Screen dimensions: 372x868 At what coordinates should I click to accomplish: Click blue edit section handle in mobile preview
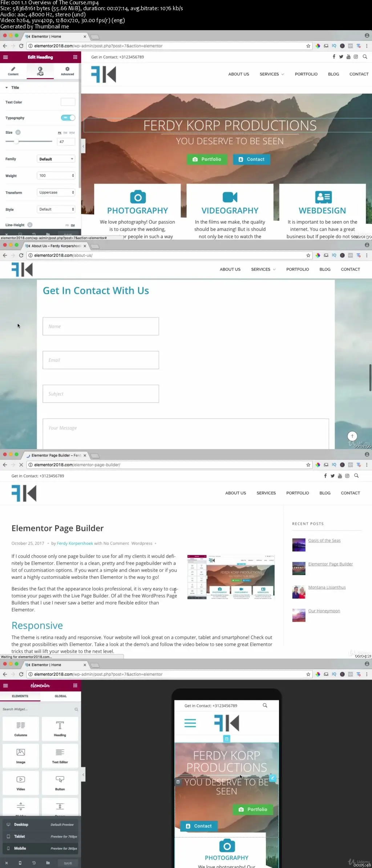point(227,739)
